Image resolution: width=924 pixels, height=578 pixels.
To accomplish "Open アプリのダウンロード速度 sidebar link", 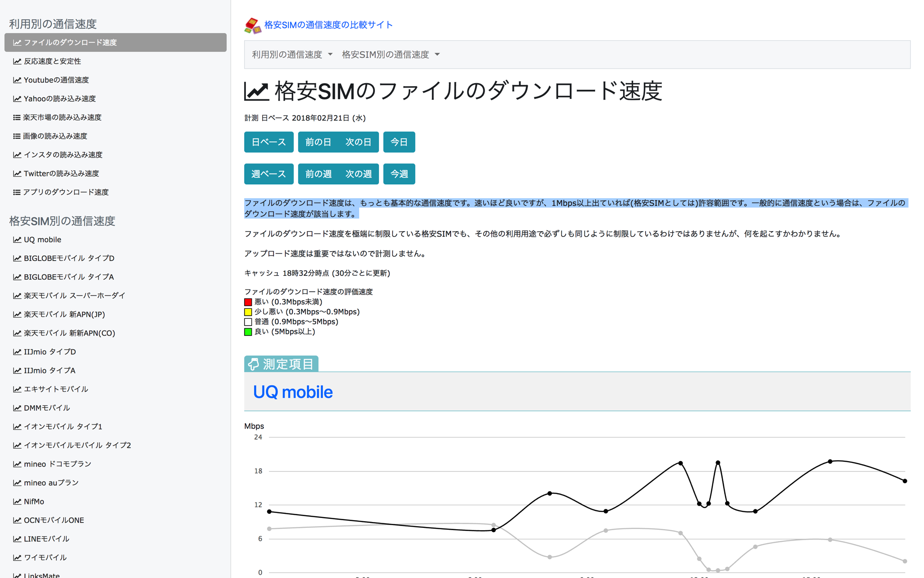I will pyautogui.click(x=66, y=192).
